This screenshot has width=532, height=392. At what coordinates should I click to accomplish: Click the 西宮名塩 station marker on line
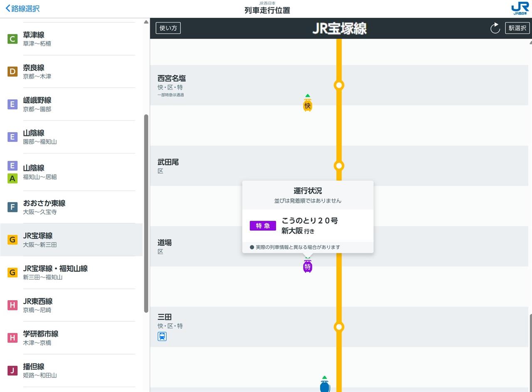click(339, 85)
